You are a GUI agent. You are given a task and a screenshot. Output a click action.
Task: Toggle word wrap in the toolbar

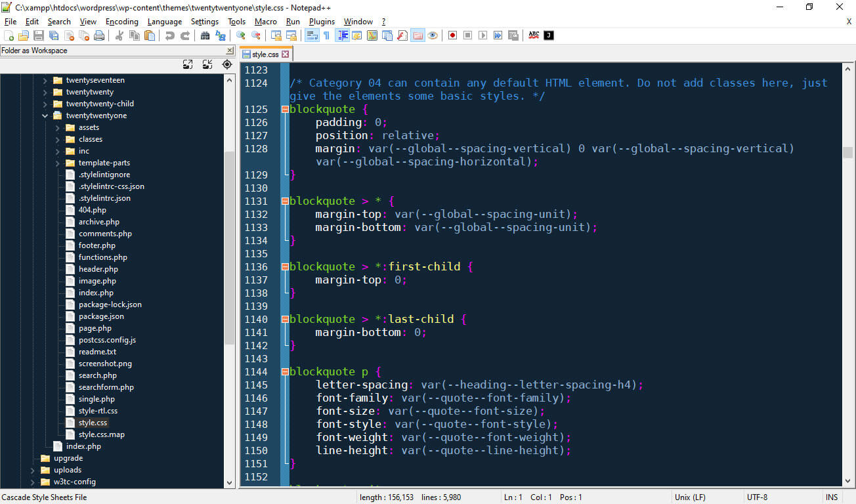pyautogui.click(x=311, y=35)
